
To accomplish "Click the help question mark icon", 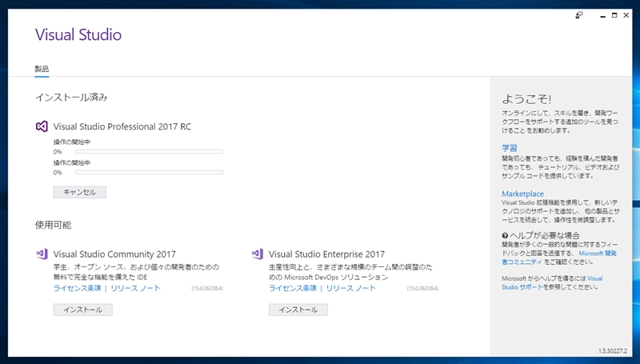I will [x=505, y=235].
